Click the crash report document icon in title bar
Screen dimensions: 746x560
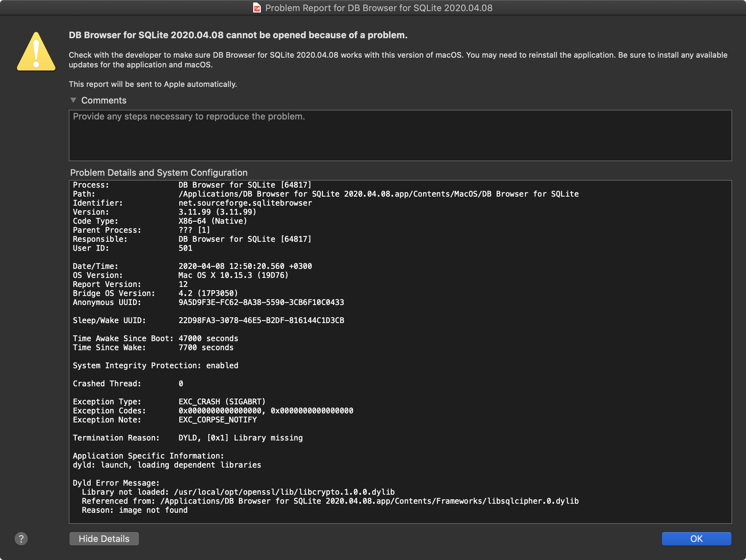pyautogui.click(x=257, y=8)
